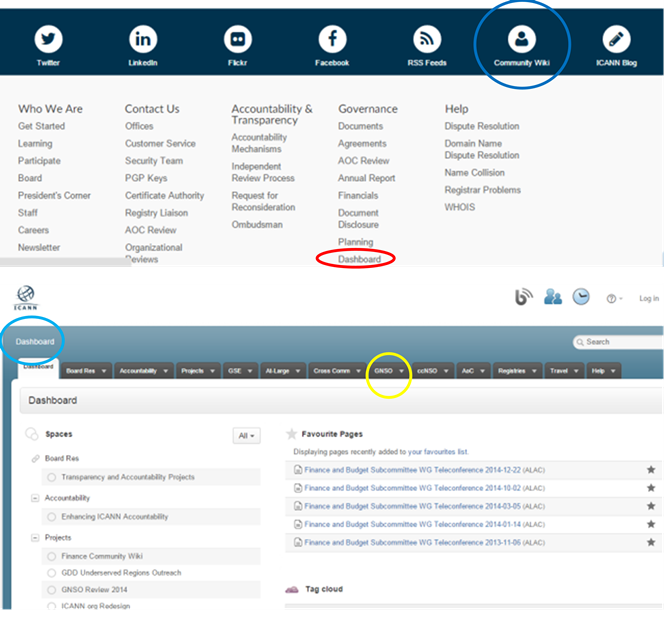Image resolution: width=664 pixels, height=626 pixels.
Task: Select circle next to Finance Community Wiki
Action: [x=52, y=557]
